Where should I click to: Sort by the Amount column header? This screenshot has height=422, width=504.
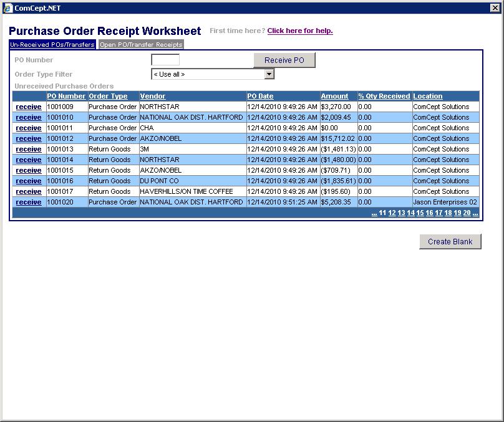(x=334, y=97)
